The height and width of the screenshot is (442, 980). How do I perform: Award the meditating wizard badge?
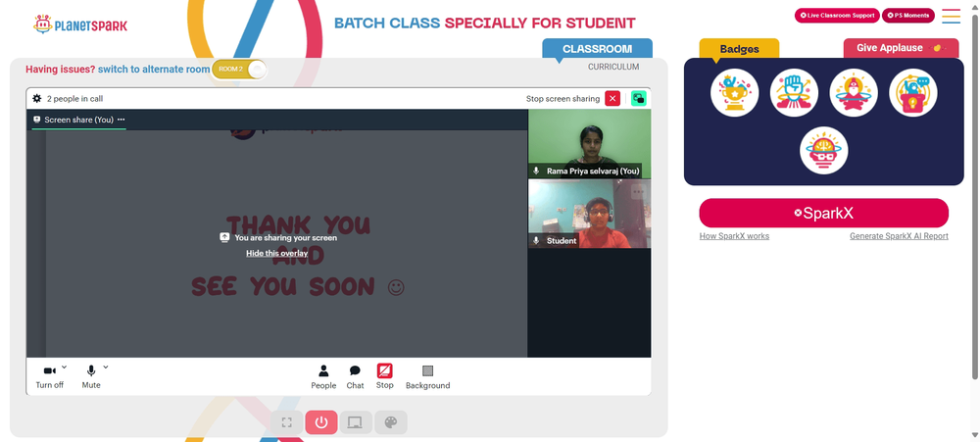(854, 92)
